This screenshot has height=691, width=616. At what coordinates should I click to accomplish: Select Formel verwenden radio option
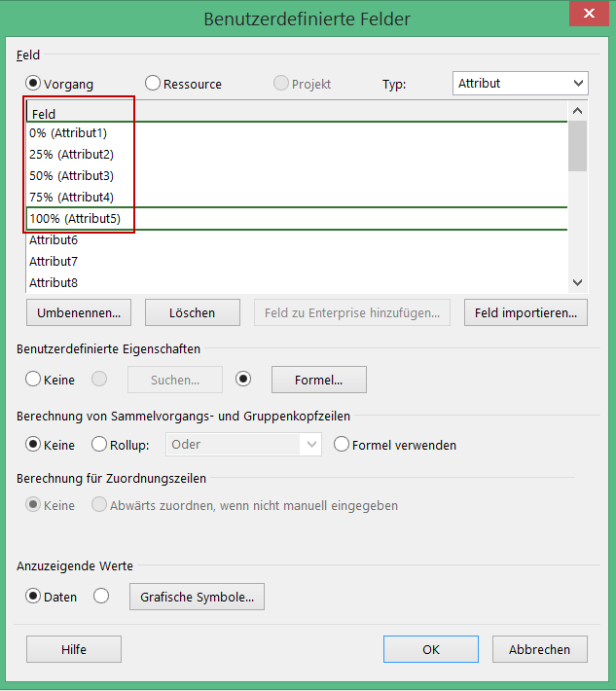(342, 445)
